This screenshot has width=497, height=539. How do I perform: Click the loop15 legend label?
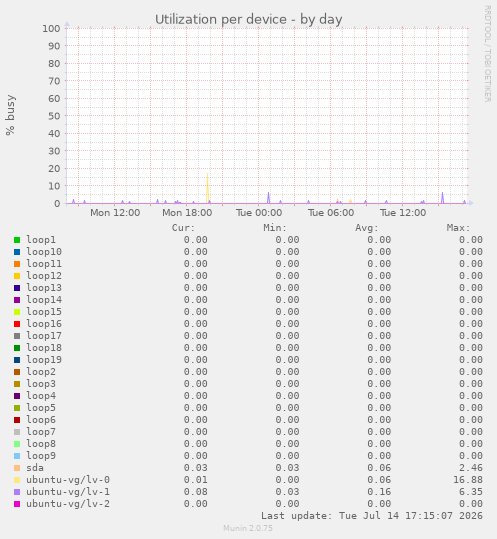(44, 312)
